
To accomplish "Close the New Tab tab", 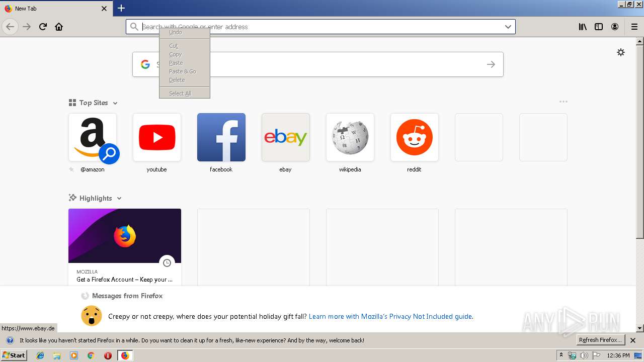I will [104, 9].
